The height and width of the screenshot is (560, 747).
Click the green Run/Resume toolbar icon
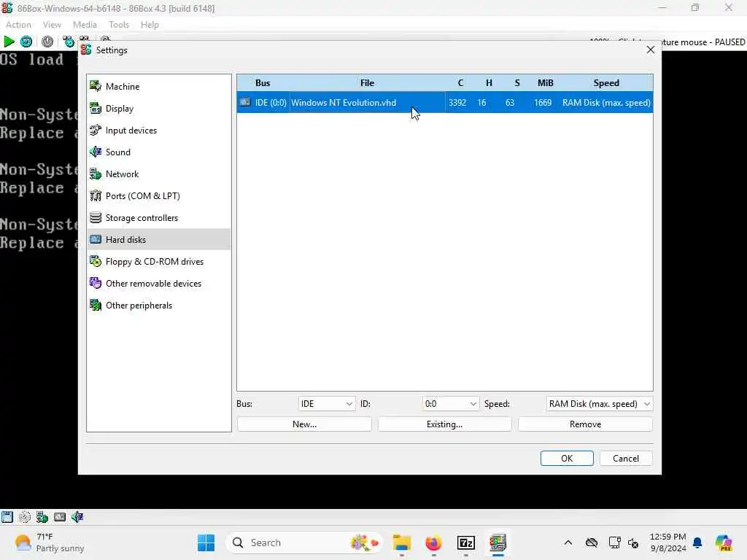point(9,42)
